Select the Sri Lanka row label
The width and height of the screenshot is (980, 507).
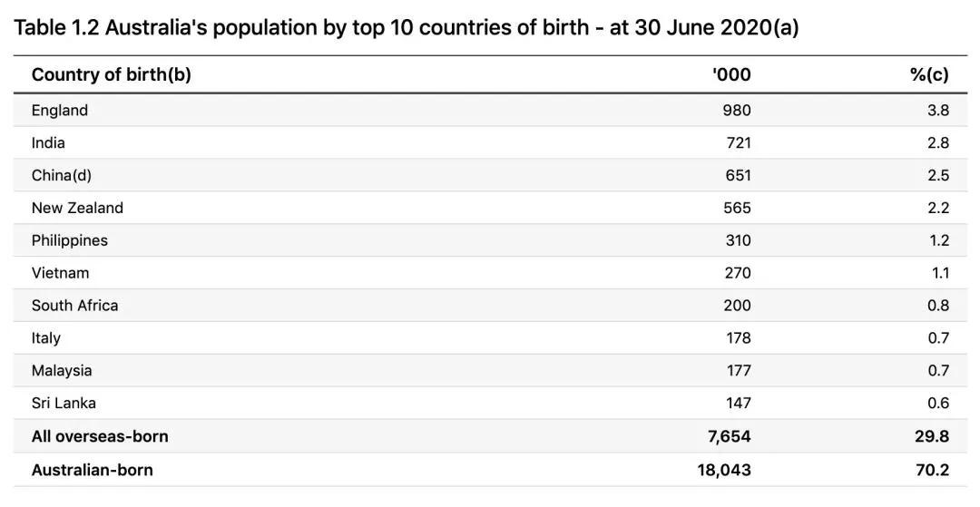(64, 404)
